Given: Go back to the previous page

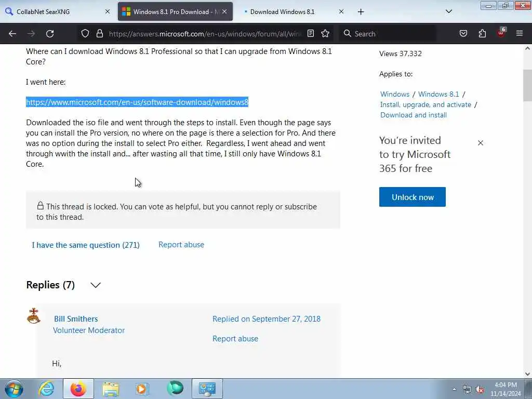Looking at the screenshot, I should (x=12, y=34).
